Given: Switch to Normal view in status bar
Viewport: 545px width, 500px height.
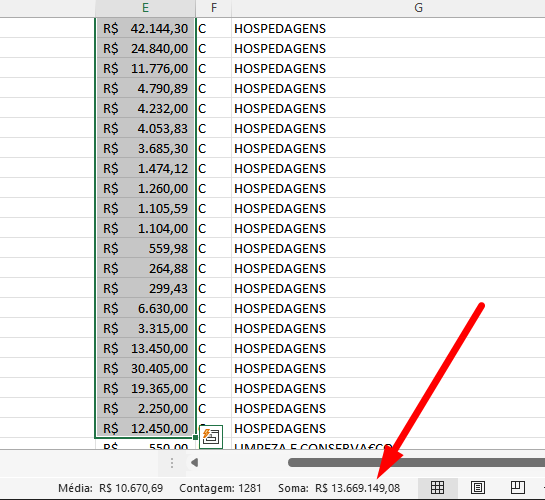Looking at the screenshot, I should 437,487.
